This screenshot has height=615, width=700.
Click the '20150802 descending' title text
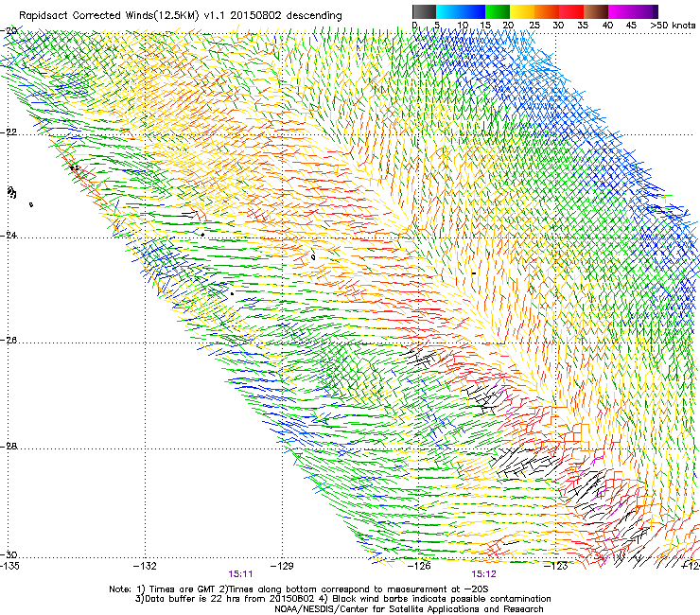click(287, 16)
